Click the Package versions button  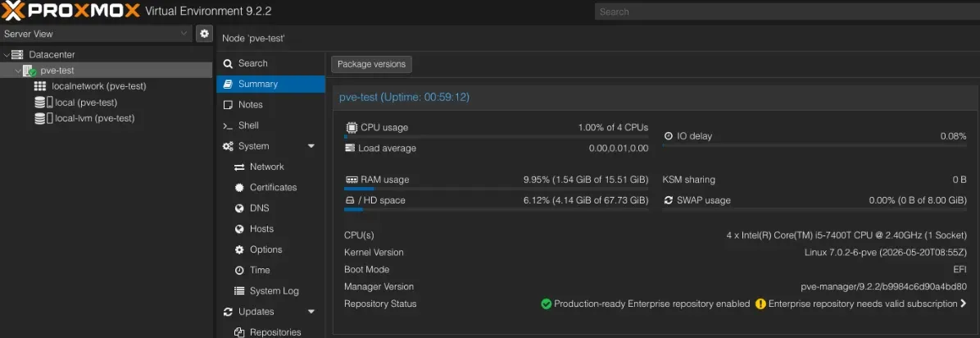point(371,65)
